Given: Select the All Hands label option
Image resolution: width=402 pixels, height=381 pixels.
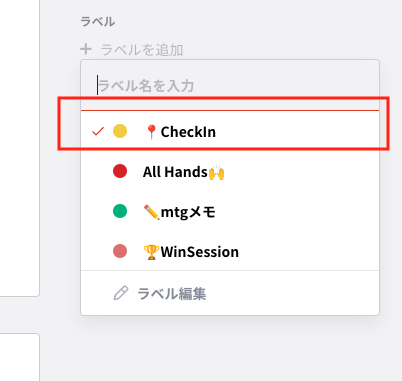Looking at the screenshot, I should (x=230, y=171).
